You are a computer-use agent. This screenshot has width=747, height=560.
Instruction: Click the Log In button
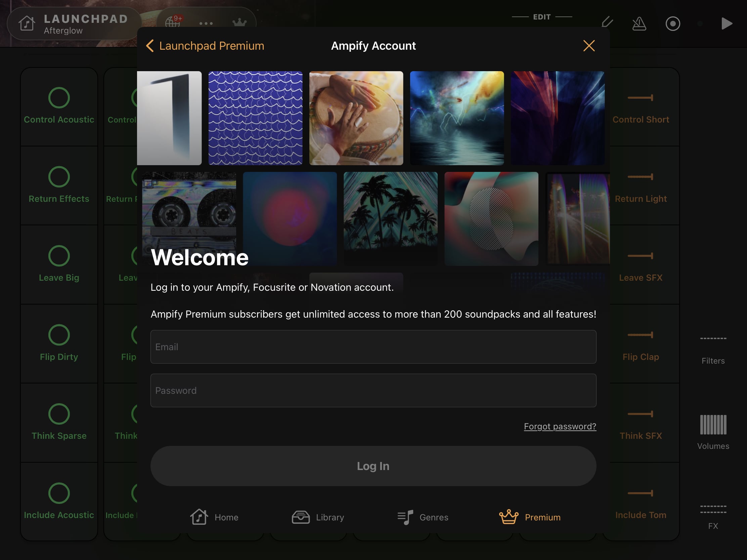[373, 466]
